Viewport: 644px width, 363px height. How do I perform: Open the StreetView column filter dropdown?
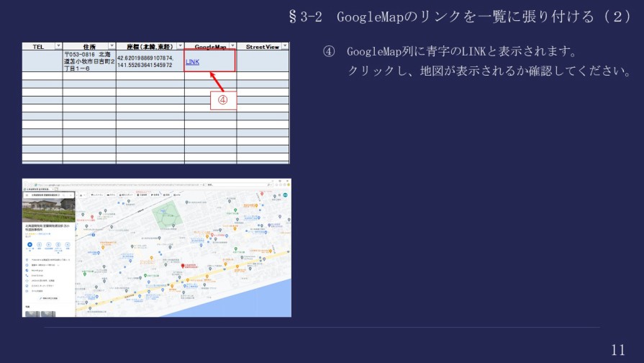tap(285, 46)
